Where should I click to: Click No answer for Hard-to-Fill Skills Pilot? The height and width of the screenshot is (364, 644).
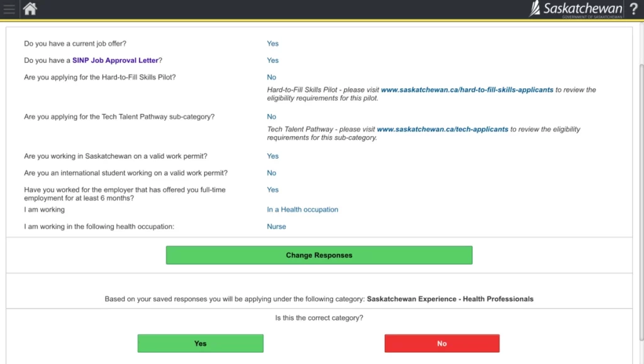point(271,77)
